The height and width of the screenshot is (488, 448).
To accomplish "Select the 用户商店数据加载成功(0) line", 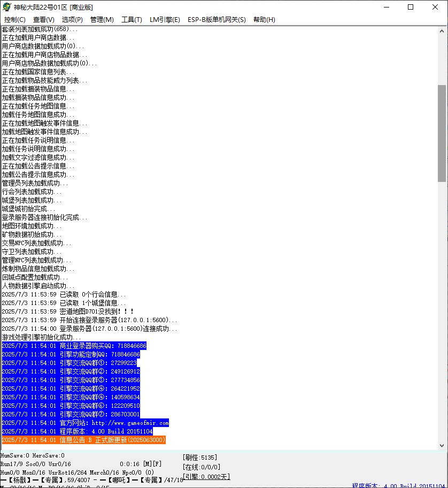I will [x=43, y=46].
